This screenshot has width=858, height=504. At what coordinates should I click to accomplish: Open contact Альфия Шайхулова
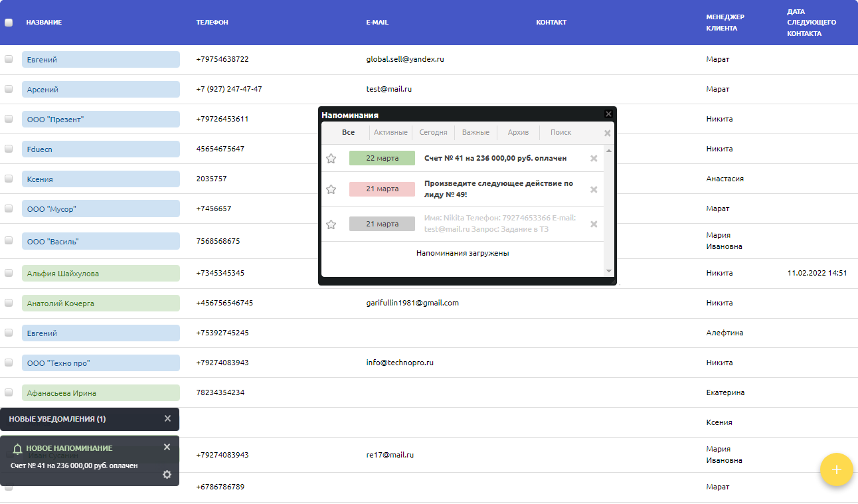[x=63, y=274]
